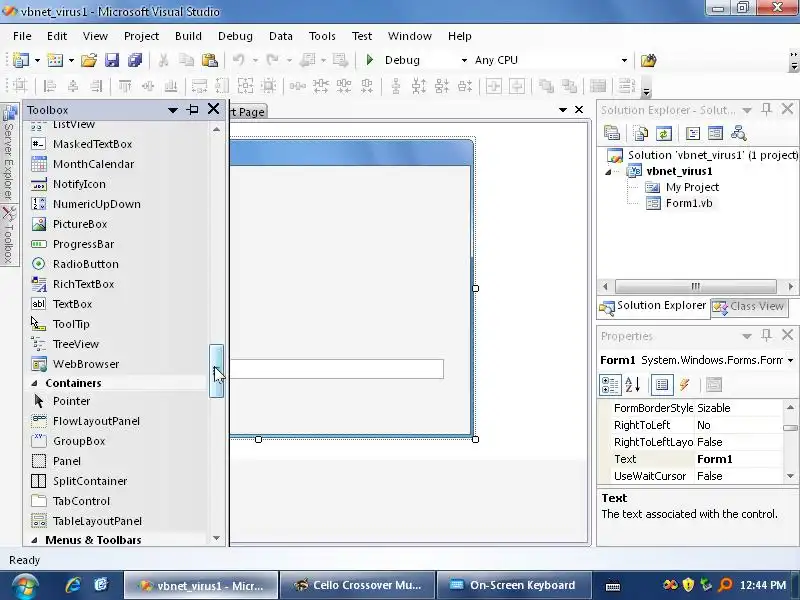The width and height of the screenshot is (800, 600).
Task: Select the TableLayoutPanel container
Action: (x=97, y=521)
